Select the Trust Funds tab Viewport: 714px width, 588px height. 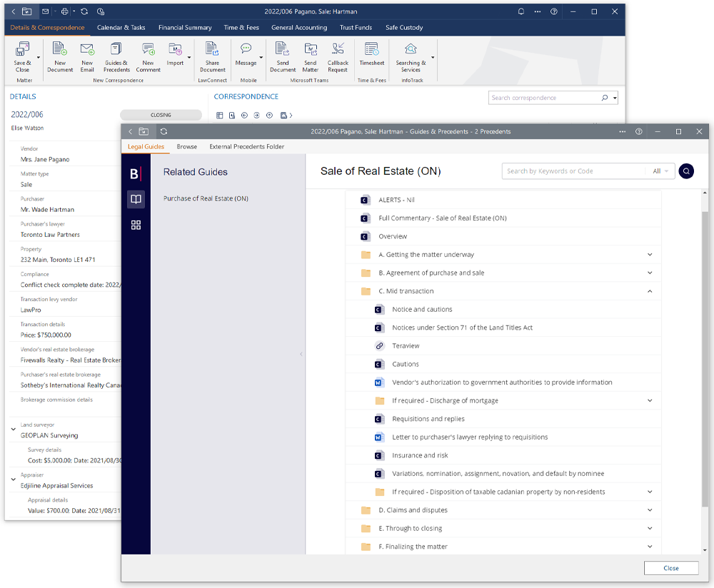pos(356,28)
